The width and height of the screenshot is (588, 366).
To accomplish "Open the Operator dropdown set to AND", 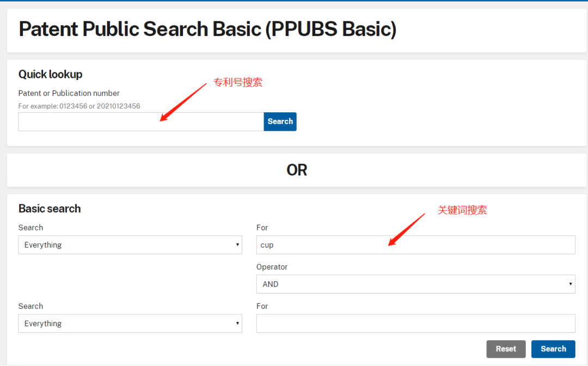I will click(x=415, y=284).
